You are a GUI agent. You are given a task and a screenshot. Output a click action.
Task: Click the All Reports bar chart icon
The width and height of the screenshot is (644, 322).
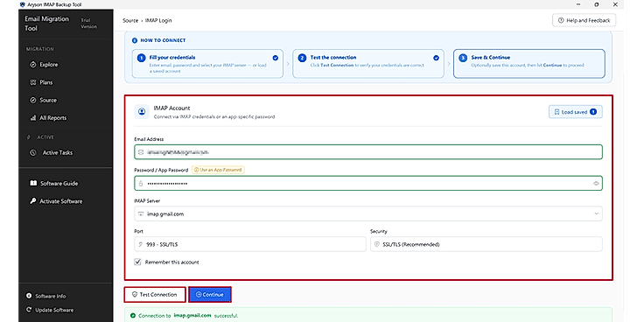point(33,118)
